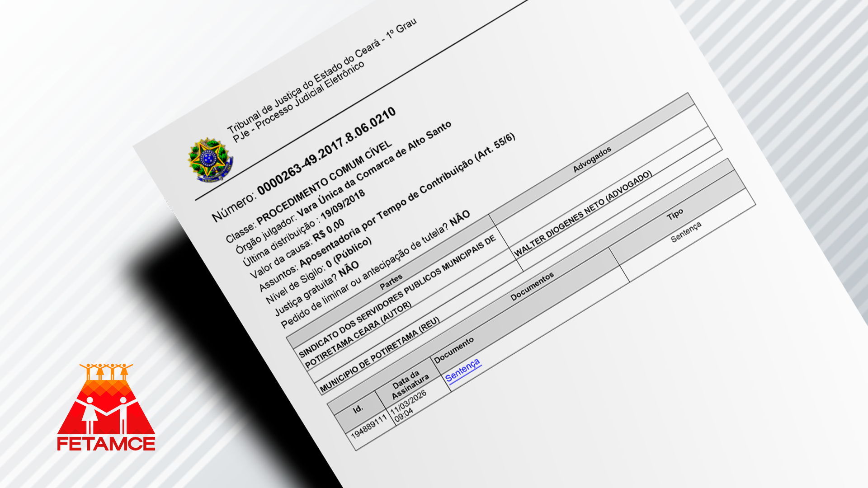Image resolution: width=868 pixels, height=488 pixels.
Task: Click the Advogados column header
Action: click(x=592, y=160)
